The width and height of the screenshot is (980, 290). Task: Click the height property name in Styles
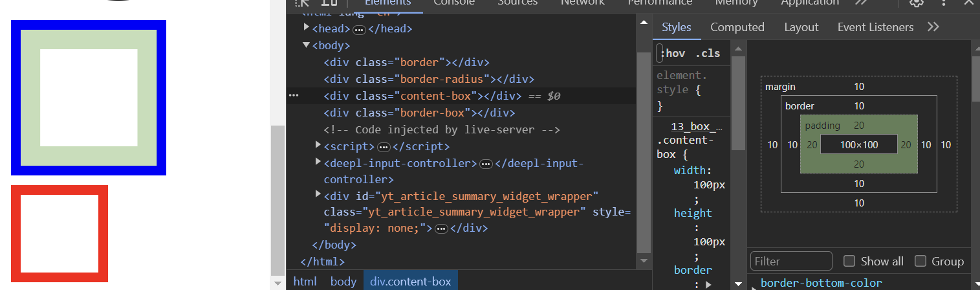pyautogui.click(x=692, y=213)
